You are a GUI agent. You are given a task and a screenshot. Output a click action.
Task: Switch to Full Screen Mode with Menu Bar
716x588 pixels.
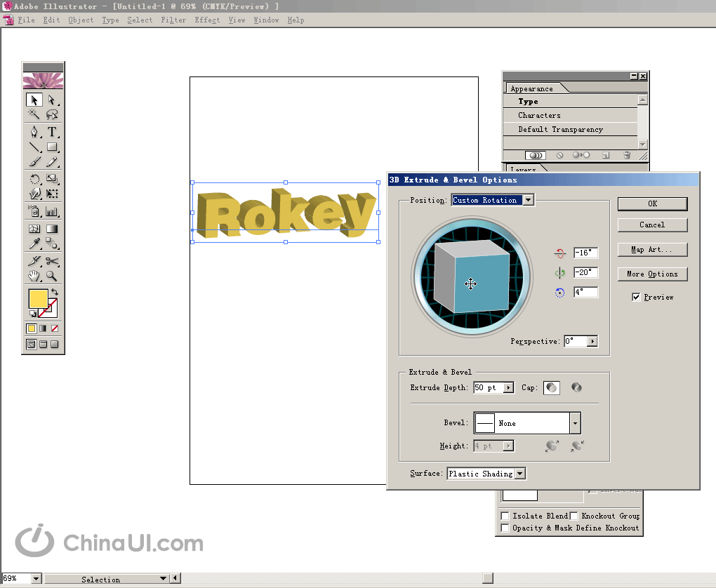[43, 345]
